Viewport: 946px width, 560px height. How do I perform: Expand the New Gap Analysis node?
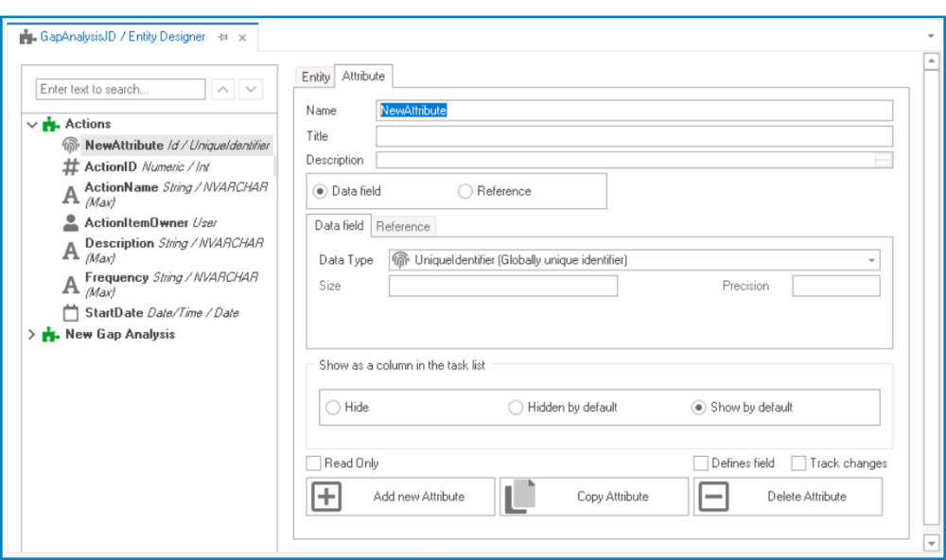pyautogui.click(x=32, y=334)
